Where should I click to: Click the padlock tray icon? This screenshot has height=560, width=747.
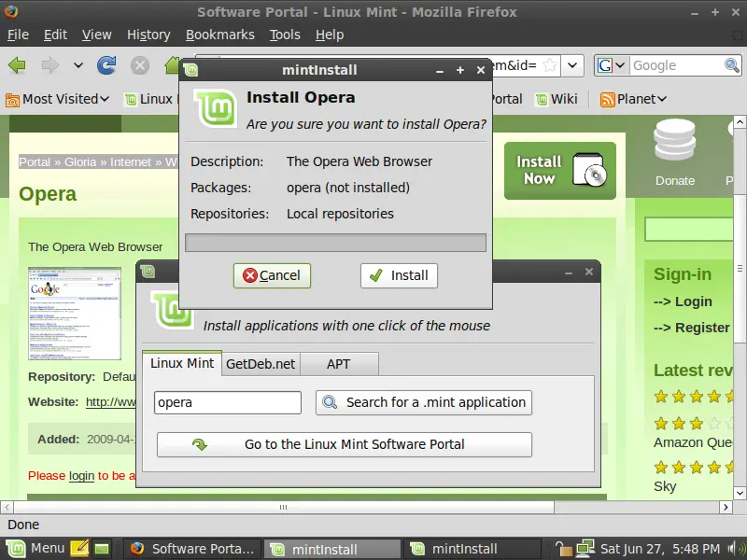(x=563, y=549)
